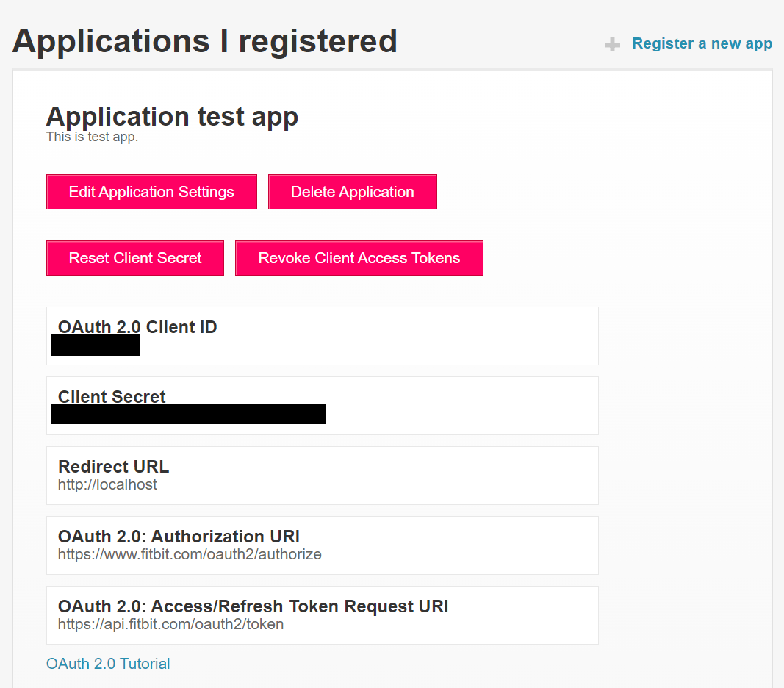
Task: Select the https://api.fitbit.com/oauth2/token URL text
Action: coord(170,624)
